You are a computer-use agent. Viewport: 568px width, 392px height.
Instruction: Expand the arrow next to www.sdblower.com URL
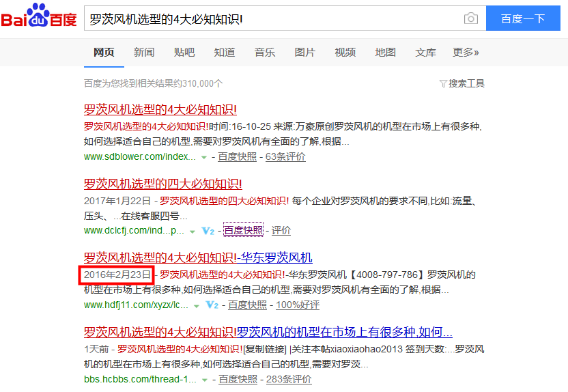[x=203, y=157]
